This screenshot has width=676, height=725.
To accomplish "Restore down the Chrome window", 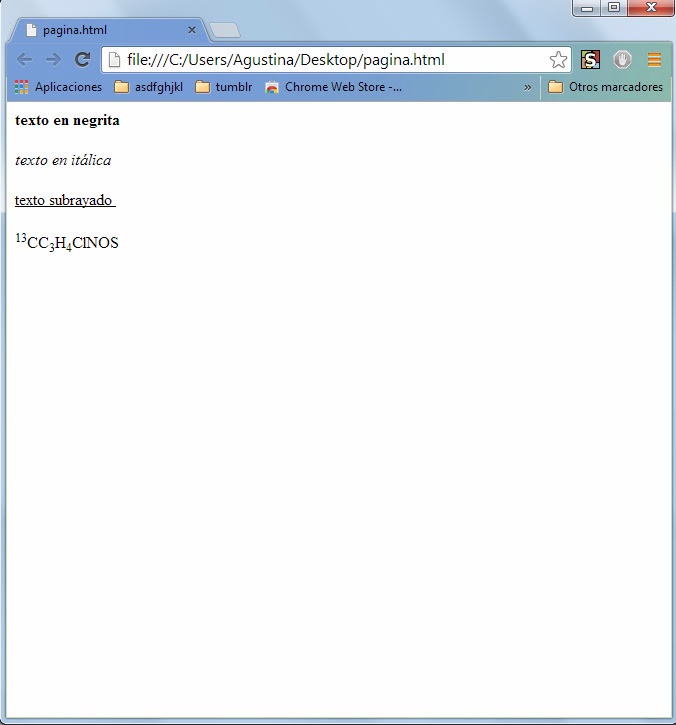I will point(614,8).
